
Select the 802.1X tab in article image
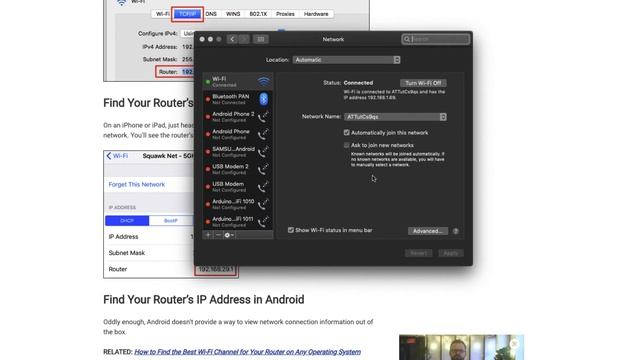click(x=258, y=14)
